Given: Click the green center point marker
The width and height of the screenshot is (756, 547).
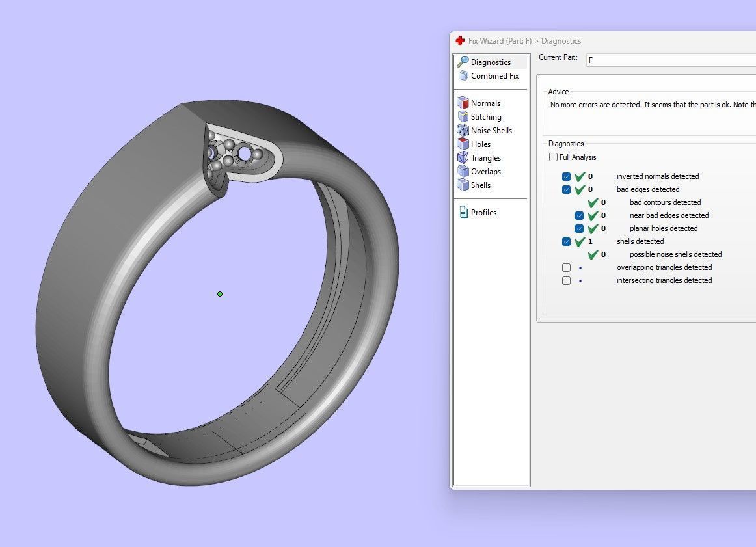Looking at the screenshot, I should [220, 294].
